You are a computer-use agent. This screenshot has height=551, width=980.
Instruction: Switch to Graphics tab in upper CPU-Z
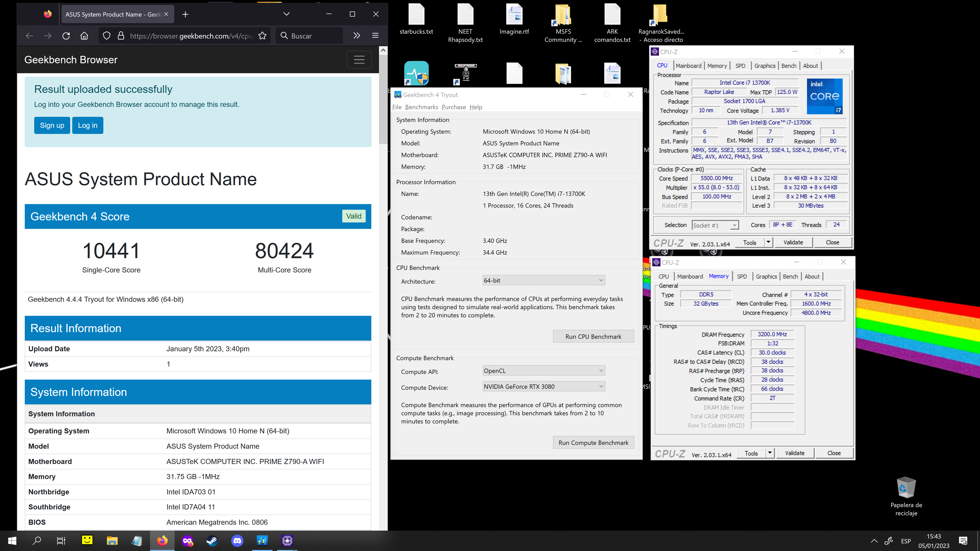tap(765, 66)
